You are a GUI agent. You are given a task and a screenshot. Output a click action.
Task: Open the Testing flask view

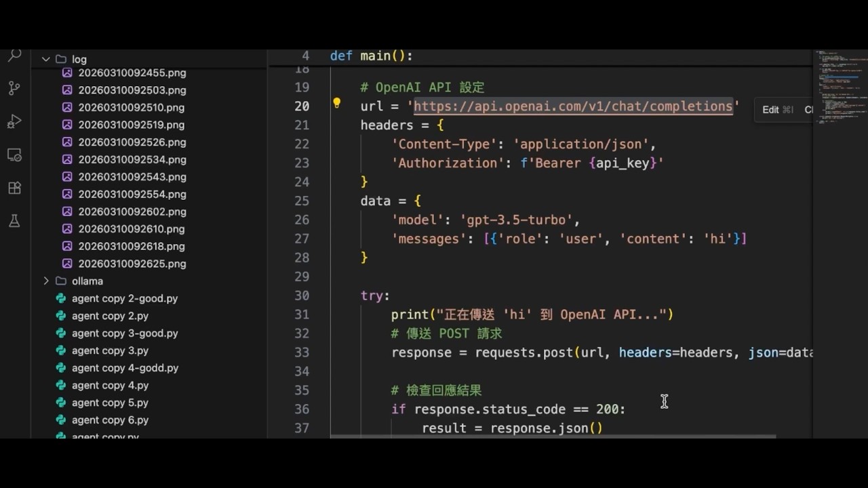pyautogui.click(x=14, y=221)
